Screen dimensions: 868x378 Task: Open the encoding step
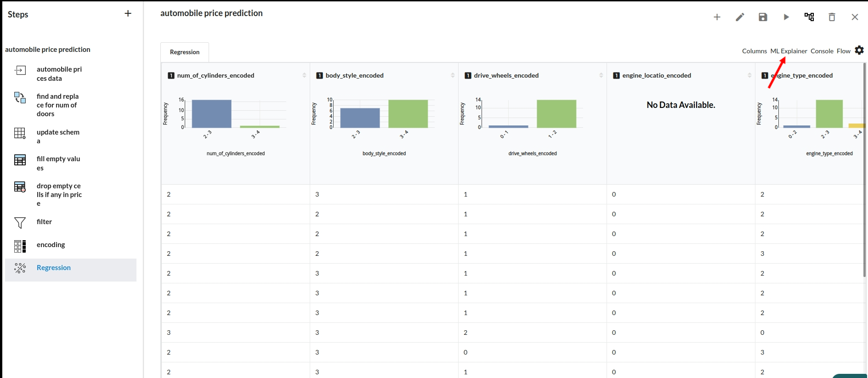51,245
